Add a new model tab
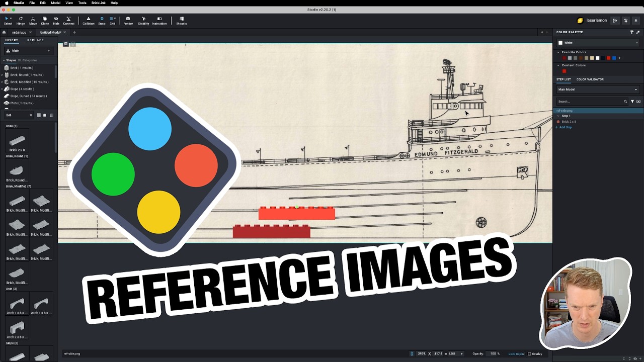 74,32
